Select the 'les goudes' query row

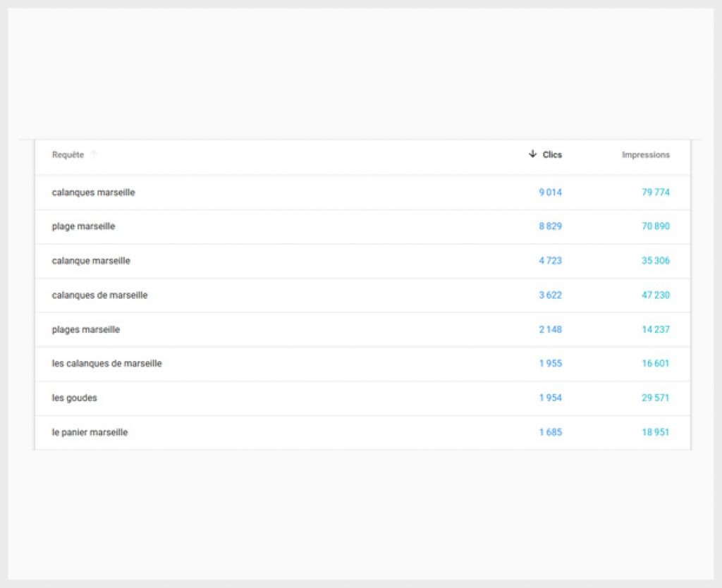pos(74,398)
